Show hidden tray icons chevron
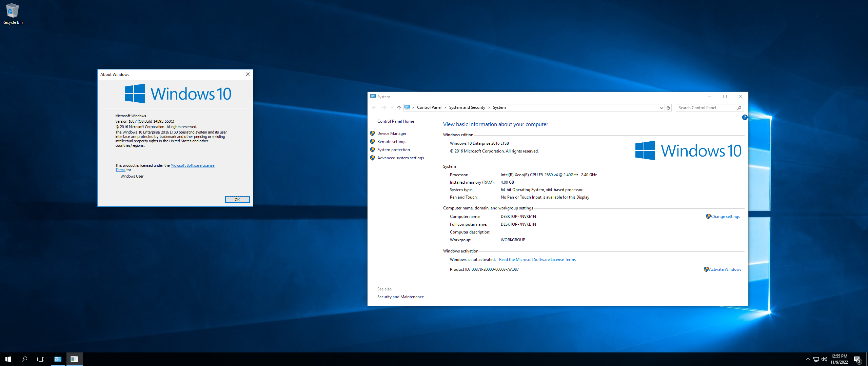This screenshot has height=366, width=868. 808,359
